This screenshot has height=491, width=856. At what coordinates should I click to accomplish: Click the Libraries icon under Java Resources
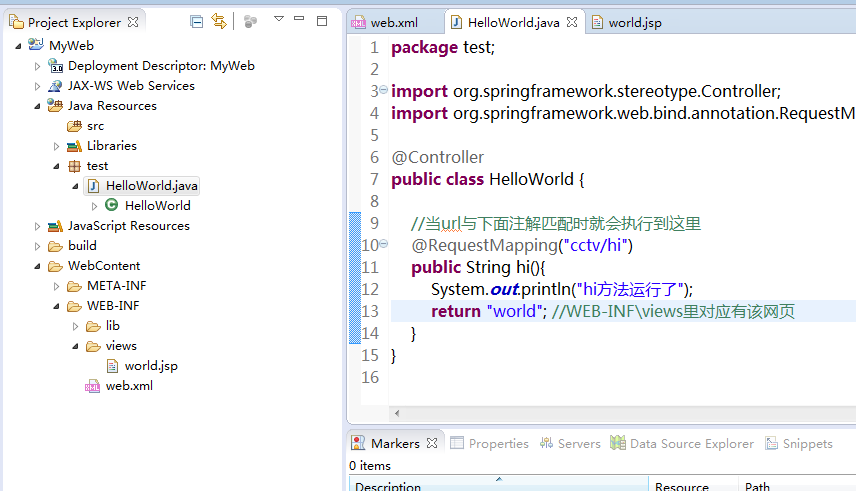coord(74,146)
